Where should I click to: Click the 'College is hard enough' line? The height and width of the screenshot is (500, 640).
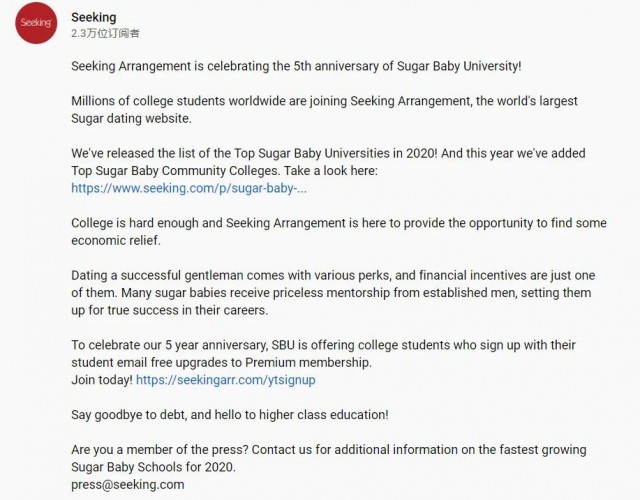pyautogui.click(x=339, y=223)
